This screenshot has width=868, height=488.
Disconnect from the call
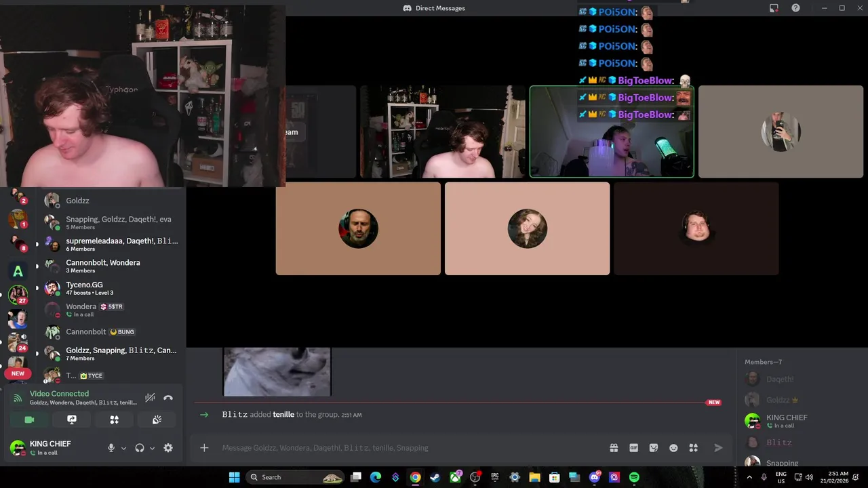(x=168, y=398)
